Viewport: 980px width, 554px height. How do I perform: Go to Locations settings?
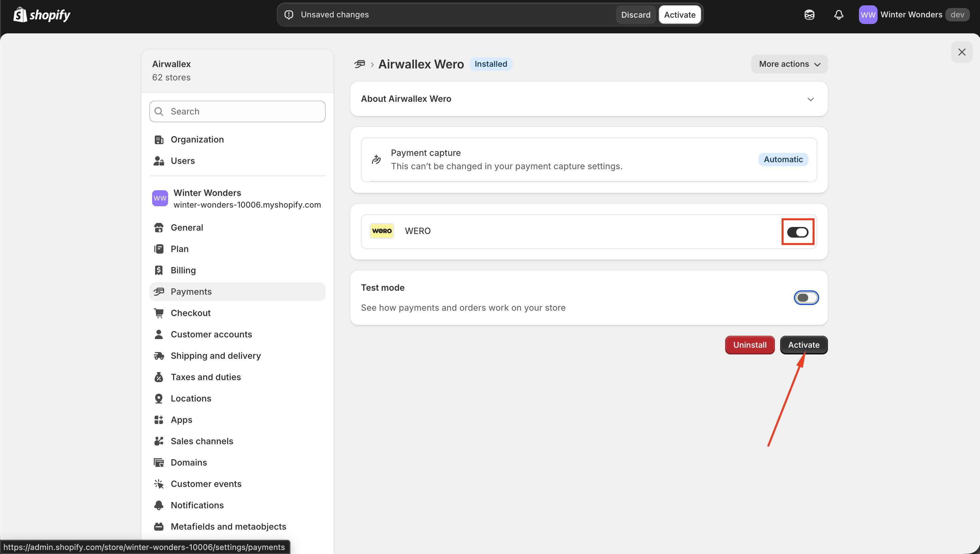[237, 398]
